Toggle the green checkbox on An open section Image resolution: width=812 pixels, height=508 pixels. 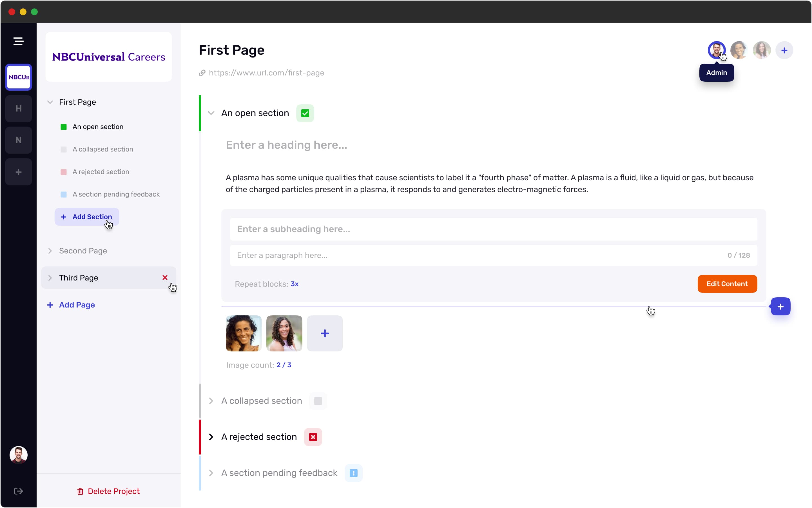(305, 113)
